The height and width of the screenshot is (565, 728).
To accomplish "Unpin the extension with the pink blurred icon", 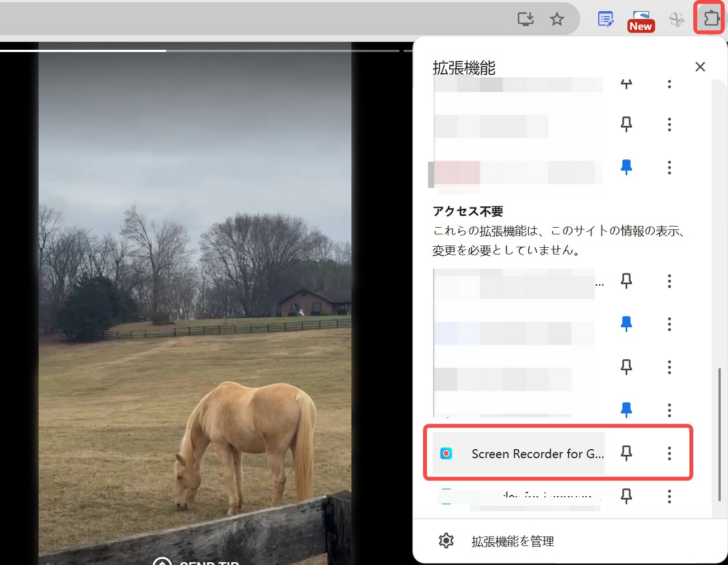I will [x=626, y=167].
